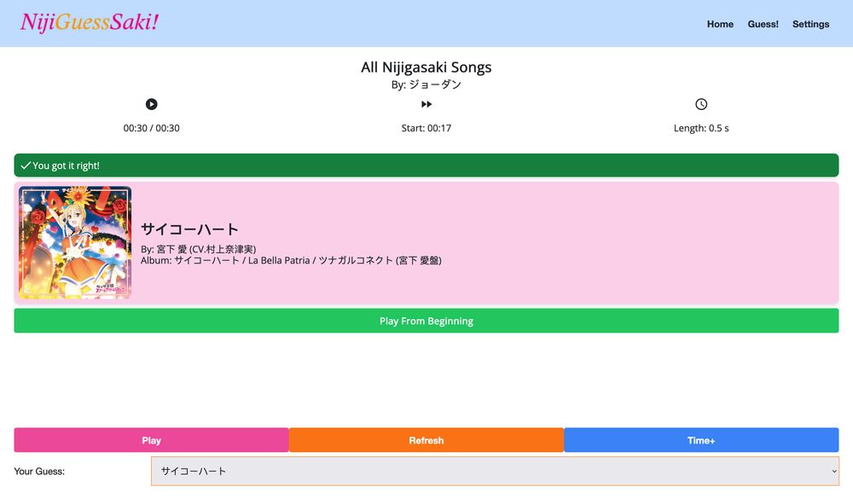853x504 pixels.
Task: Open the Your Guess song dropdown
Action: tap(495, 471)
